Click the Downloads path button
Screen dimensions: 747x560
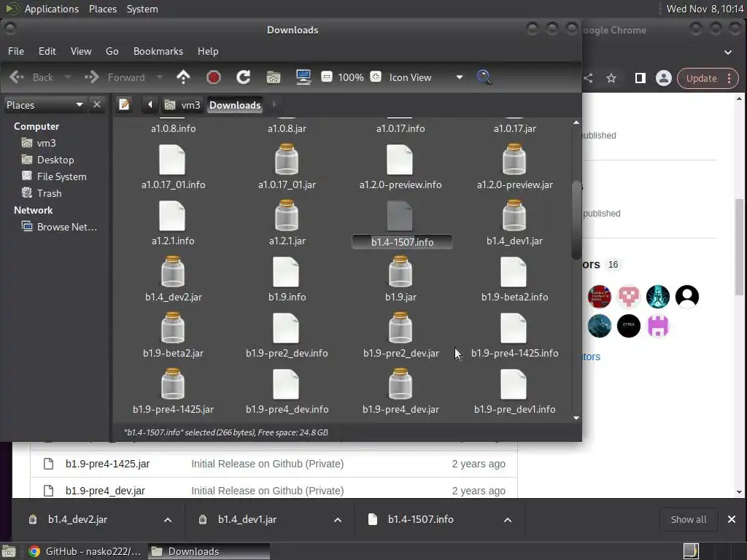[235, 105]
